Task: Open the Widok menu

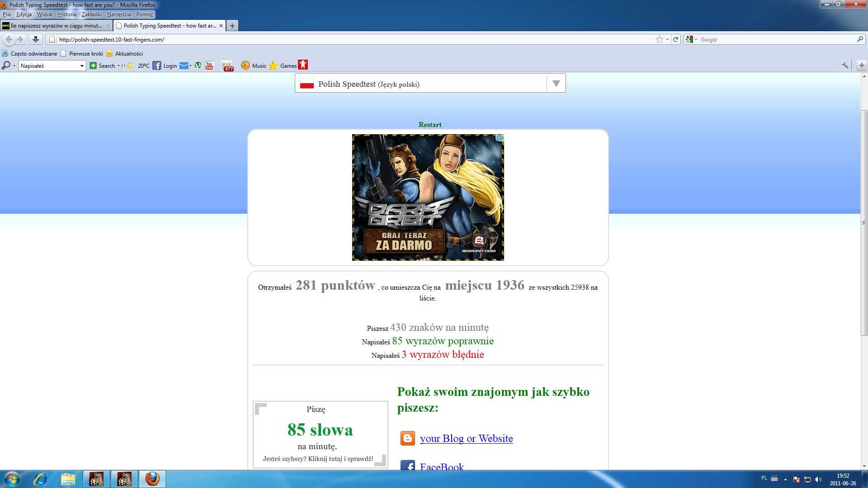Action: [45, 14]
